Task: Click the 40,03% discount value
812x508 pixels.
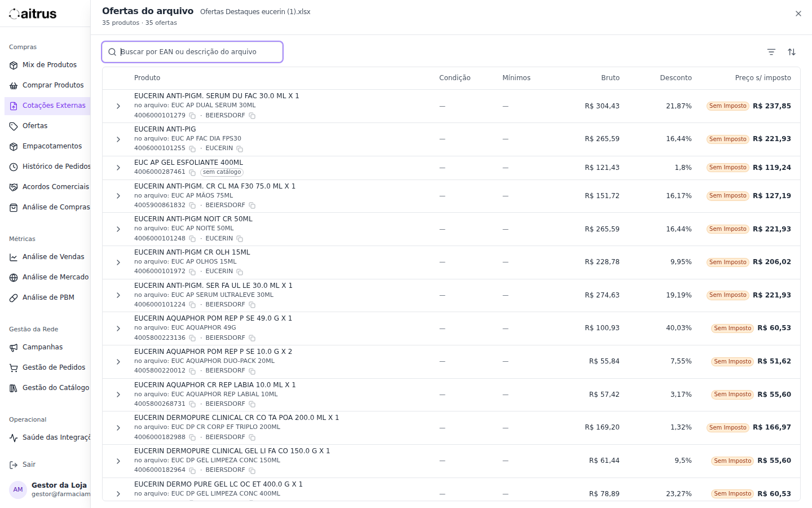Action: [x=679, y=328]
